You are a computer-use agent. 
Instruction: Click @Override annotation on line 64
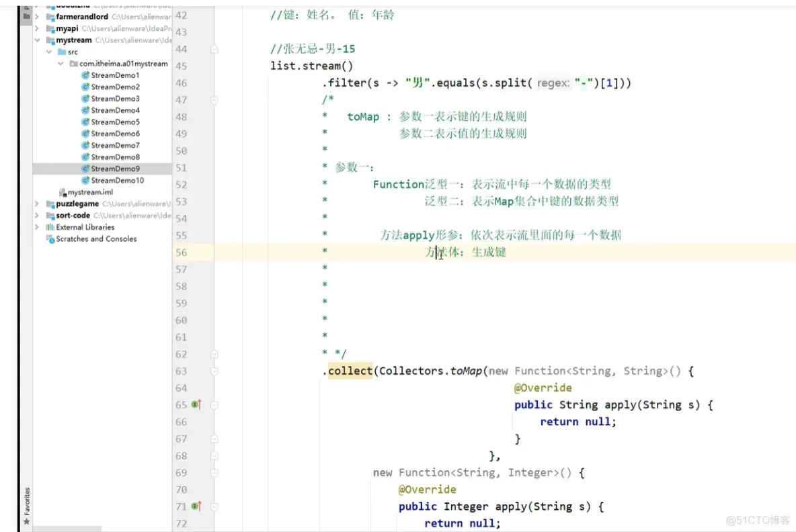543,388
